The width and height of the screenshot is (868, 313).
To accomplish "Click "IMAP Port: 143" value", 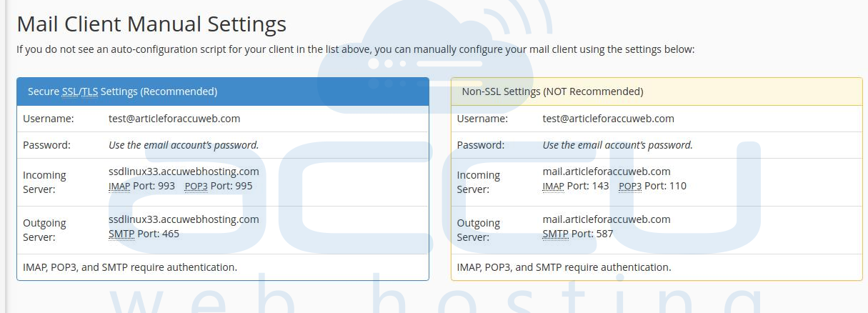I will (x=576, y=186).
